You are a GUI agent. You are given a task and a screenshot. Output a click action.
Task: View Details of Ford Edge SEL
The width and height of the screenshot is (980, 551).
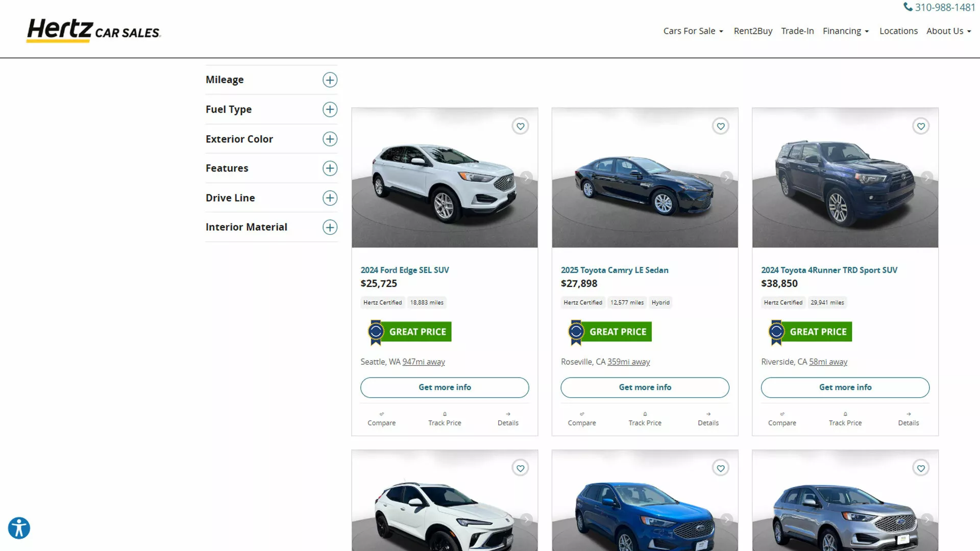click(507, 419)
